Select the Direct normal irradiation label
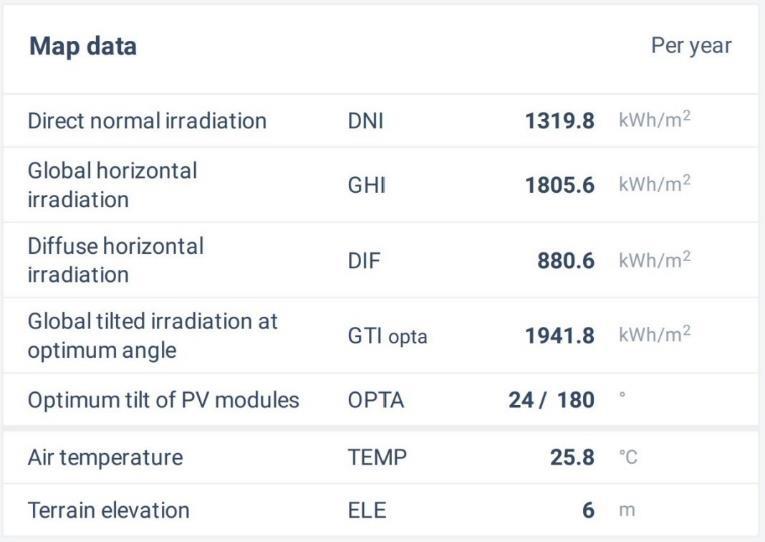 tap(147, 121)
